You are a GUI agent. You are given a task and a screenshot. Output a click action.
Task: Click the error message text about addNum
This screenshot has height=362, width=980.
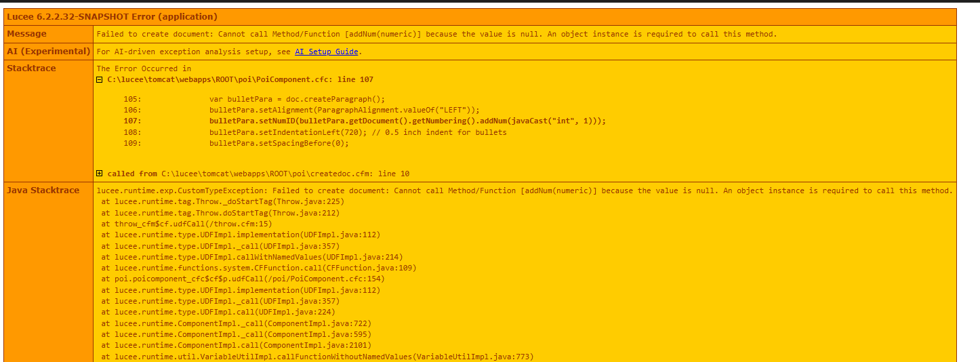[x=436, y=34]
